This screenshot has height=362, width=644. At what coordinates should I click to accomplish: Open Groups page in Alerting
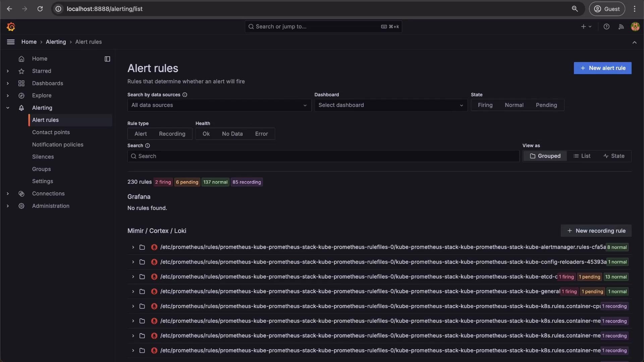tap(42, 169)
